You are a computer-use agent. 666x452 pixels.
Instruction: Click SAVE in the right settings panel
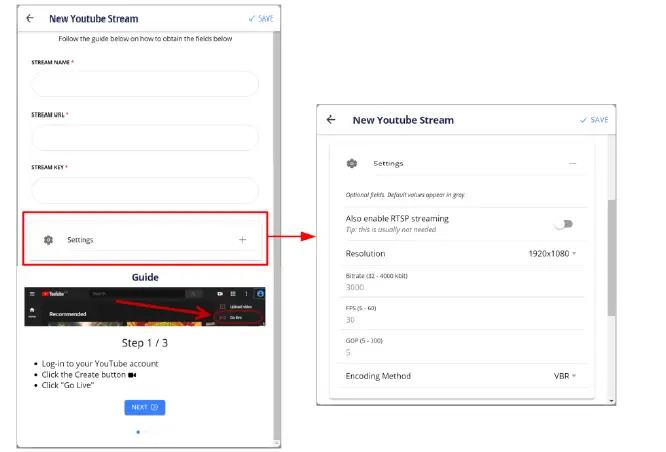click(x=594, y=120)
